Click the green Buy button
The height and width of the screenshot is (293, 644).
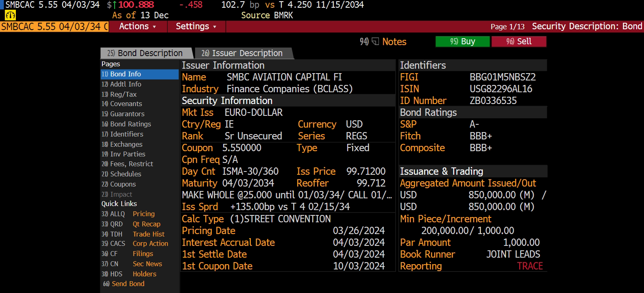463,41
